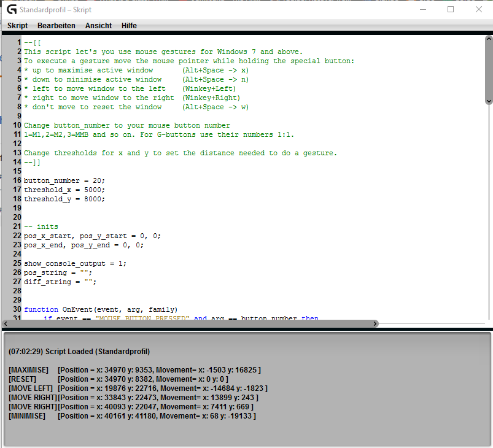This screenshot has width=493, height=448.
Task: Click the comment 'don't move to reset the window'
Action: (x=97, y=107)
